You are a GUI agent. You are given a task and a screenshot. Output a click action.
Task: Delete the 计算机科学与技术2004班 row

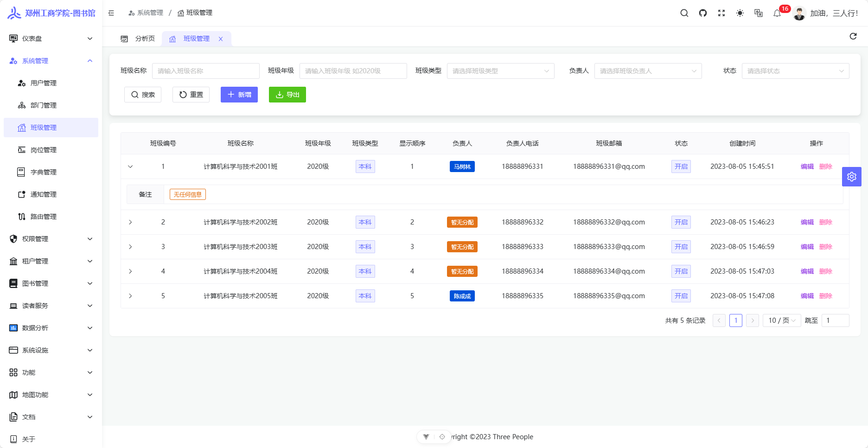coord(826,271)
